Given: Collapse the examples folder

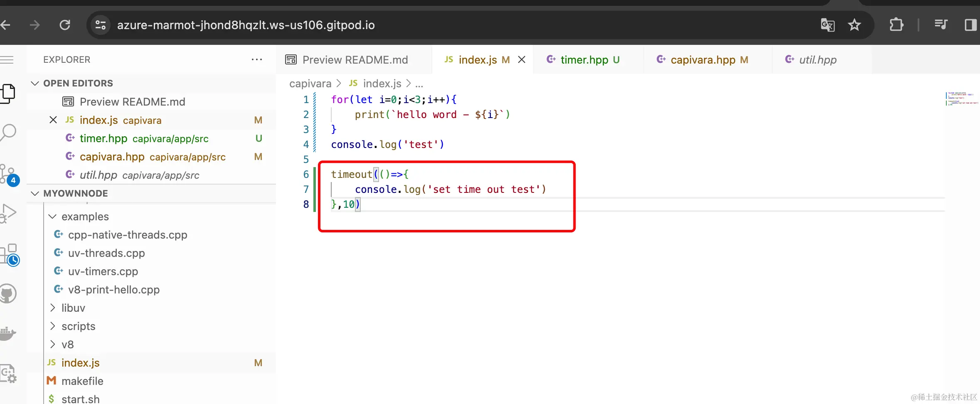Looking at the screenshot, I should click(x=52, y=217).
